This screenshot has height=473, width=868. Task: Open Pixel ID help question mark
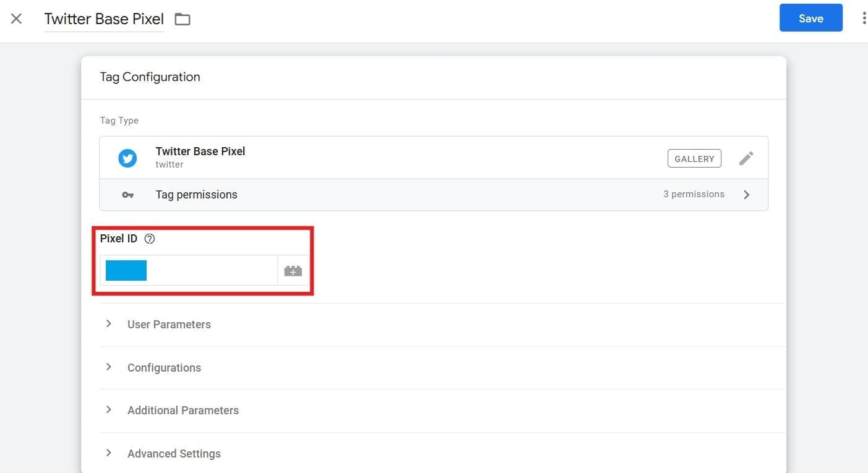(149, 239)
